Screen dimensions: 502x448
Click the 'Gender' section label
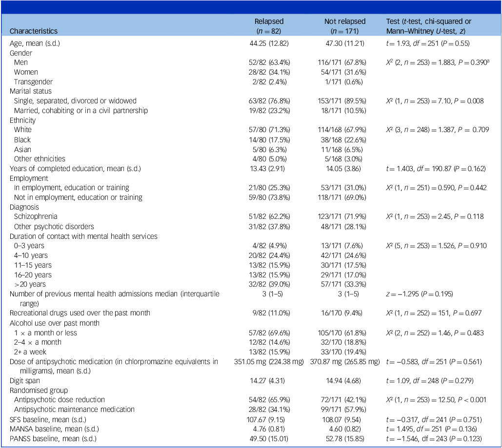point(21,53)
